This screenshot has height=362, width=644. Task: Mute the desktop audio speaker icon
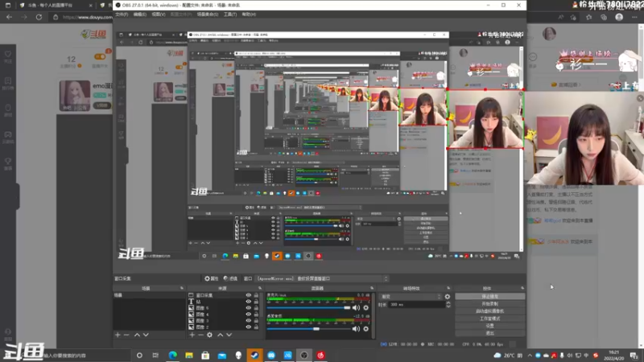(x=356, y=329)
